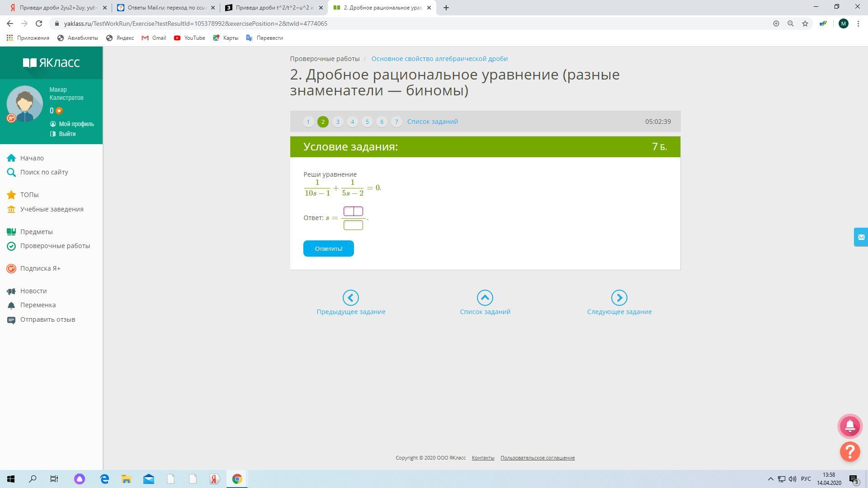Select exercise number 7
Screen dimensions: 868x488
(396, 122)
